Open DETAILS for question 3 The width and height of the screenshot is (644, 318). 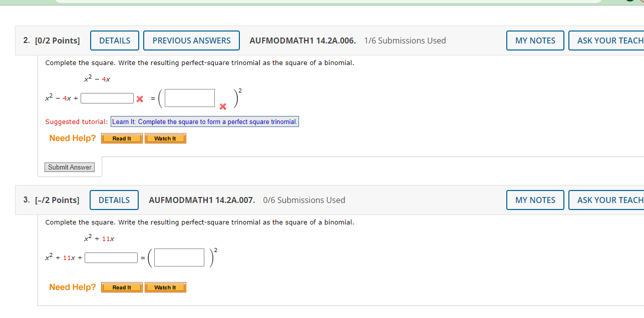click(114, 200)
